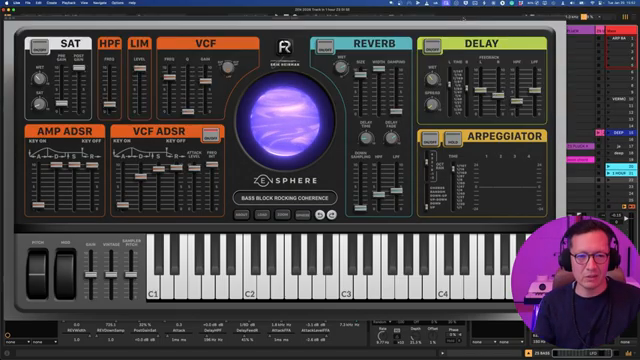The height and width of the screenshot is (360, 640).
Task: Toggle the REVERB on/off switch
Action: tap(325, 46)
